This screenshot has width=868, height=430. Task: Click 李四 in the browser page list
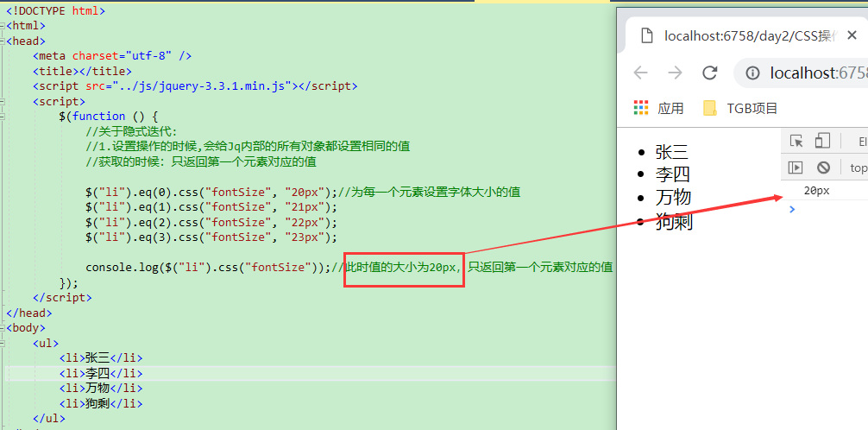[x=673, y=174]
